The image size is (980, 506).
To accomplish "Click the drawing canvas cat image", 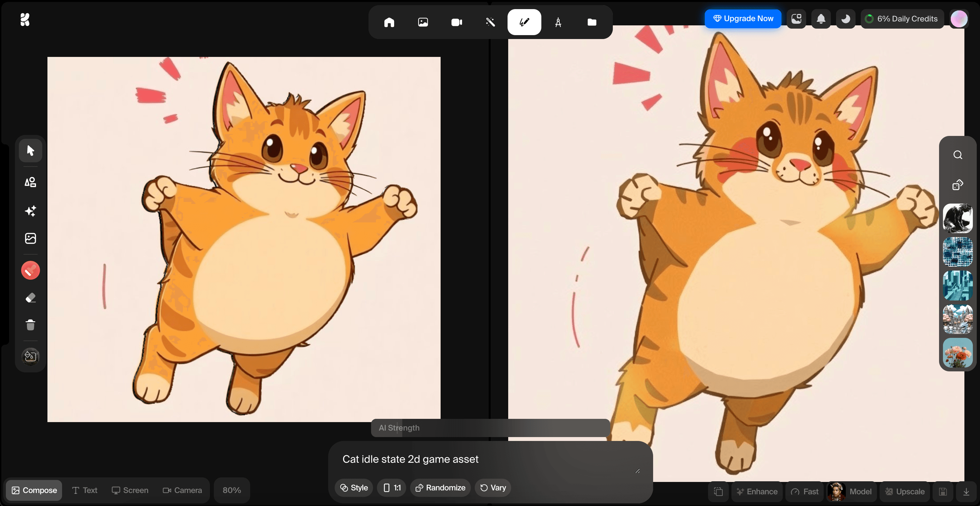I will point(244,239).
